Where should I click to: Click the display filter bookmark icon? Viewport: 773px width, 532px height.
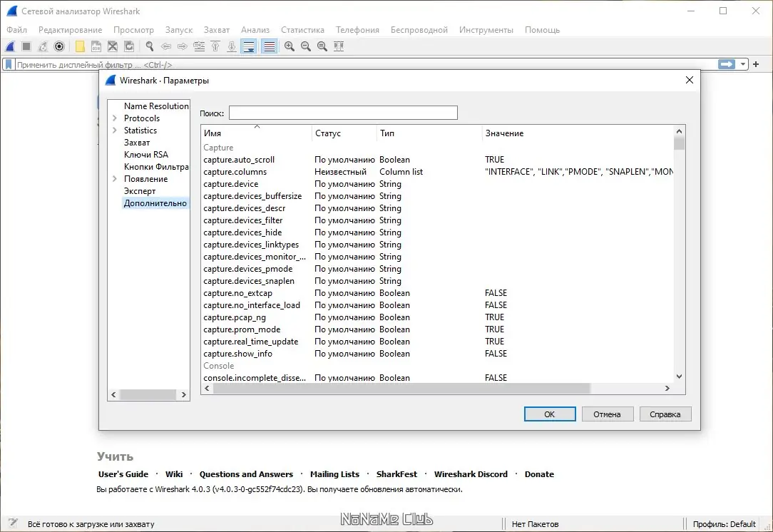(x=9, y=64)
